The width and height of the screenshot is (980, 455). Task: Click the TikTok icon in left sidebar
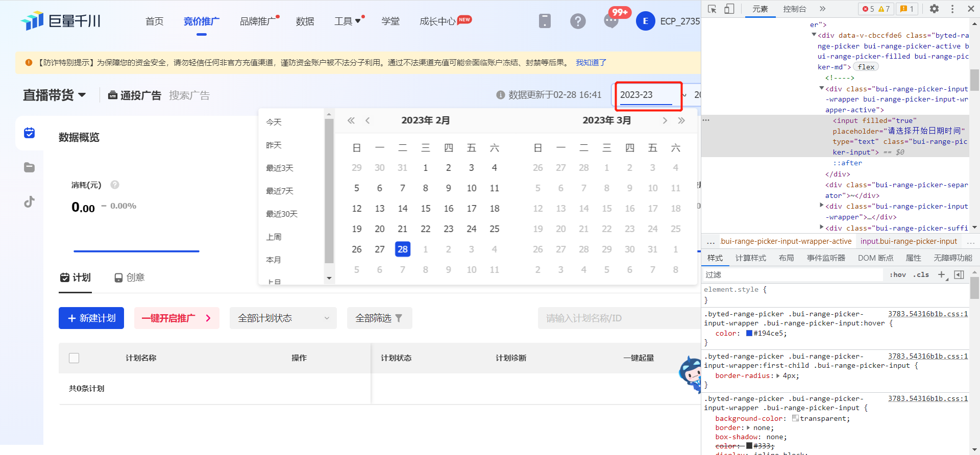[30, 202]
